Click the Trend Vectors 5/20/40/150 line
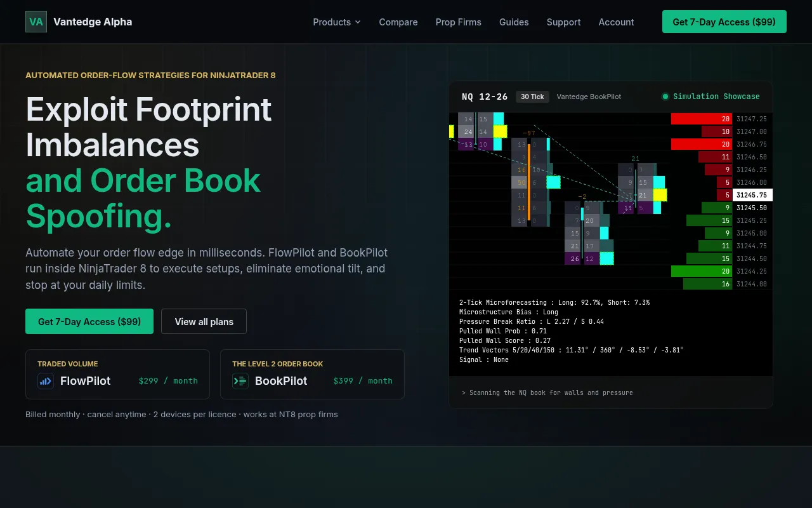812x508 pixels. click(572, 350)
